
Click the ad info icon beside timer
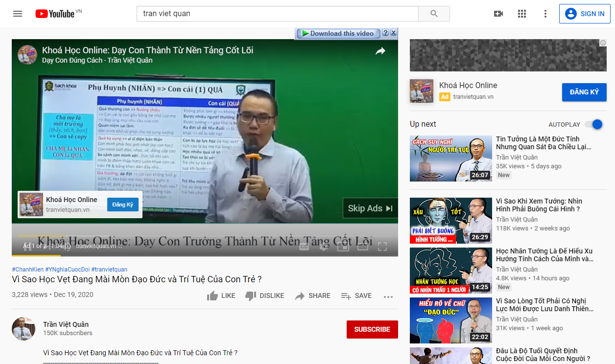coord(68,246)
